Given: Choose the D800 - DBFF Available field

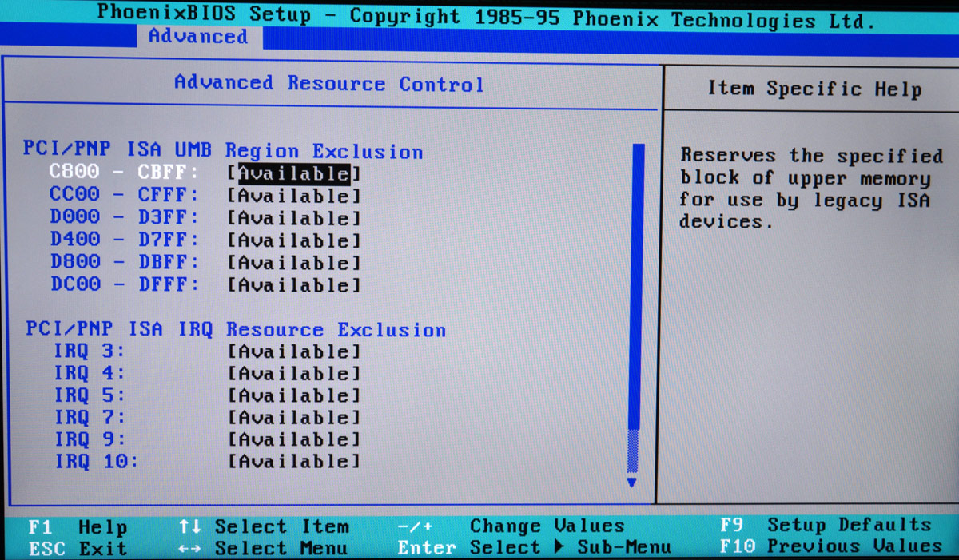Looking at the screenshot, I should [293, 263].
